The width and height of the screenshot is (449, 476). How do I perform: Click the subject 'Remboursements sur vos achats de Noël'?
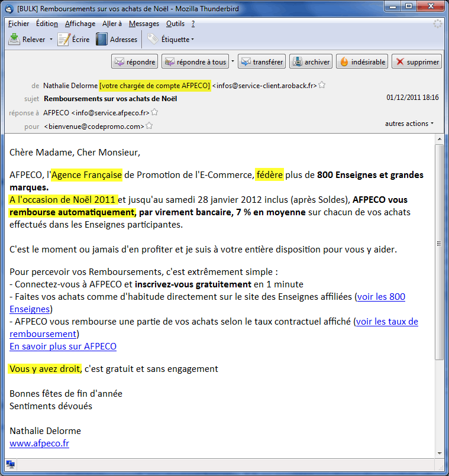(110, 99)
